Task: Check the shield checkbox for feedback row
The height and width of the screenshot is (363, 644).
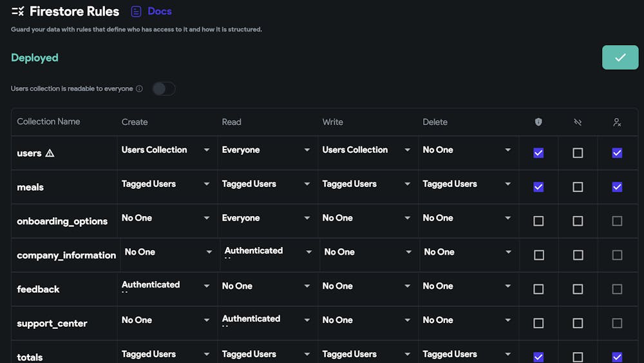Action: 538,289
